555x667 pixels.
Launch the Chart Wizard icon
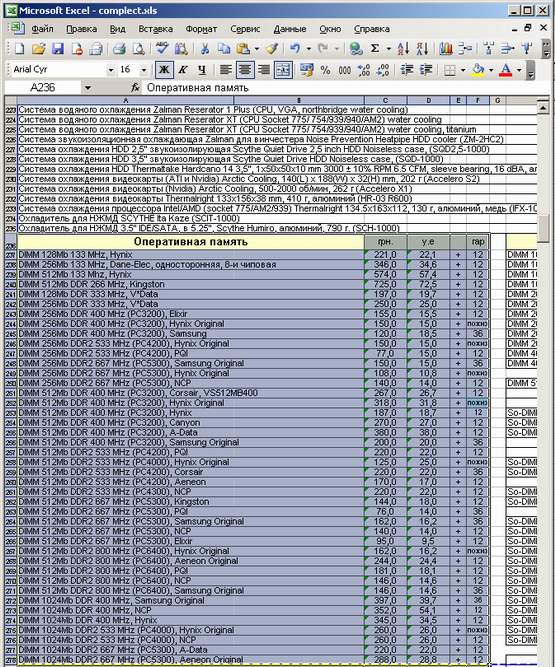446,49
